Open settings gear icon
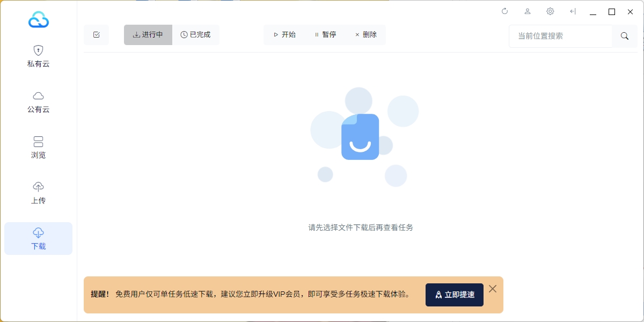644x322 pixels. pyautogui.click(x=550, y=11)
